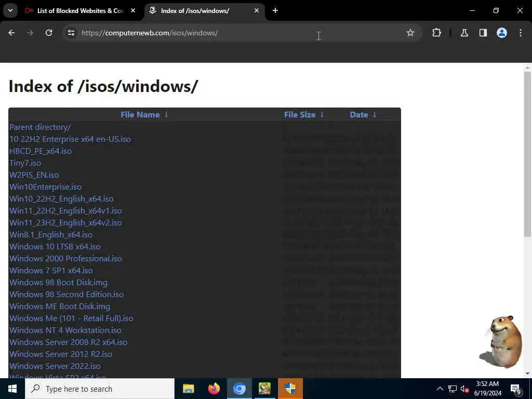This screenshot has width=532, height=399.
Task: Click the page's vertical scrollbar thumb
Action: coord(527,154)
